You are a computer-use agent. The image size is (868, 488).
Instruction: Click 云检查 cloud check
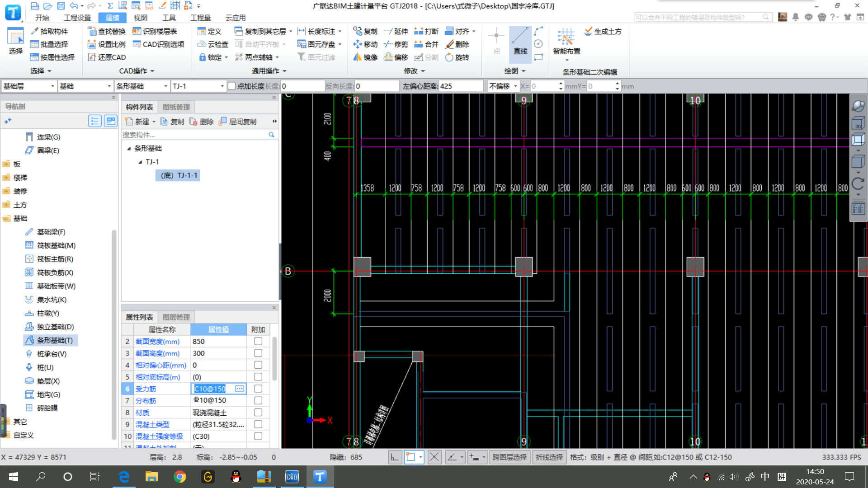pos(213,44)
